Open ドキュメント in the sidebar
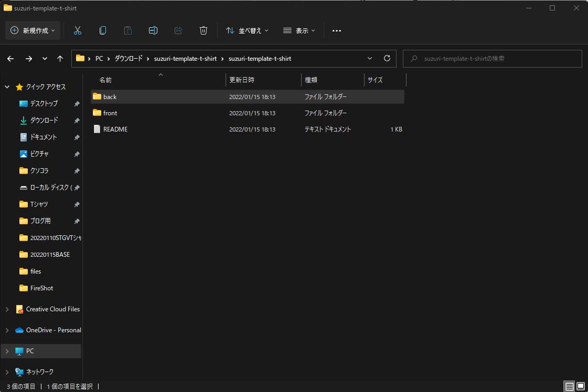The width and height of the screenshot is (588, 392). point(43,137)
